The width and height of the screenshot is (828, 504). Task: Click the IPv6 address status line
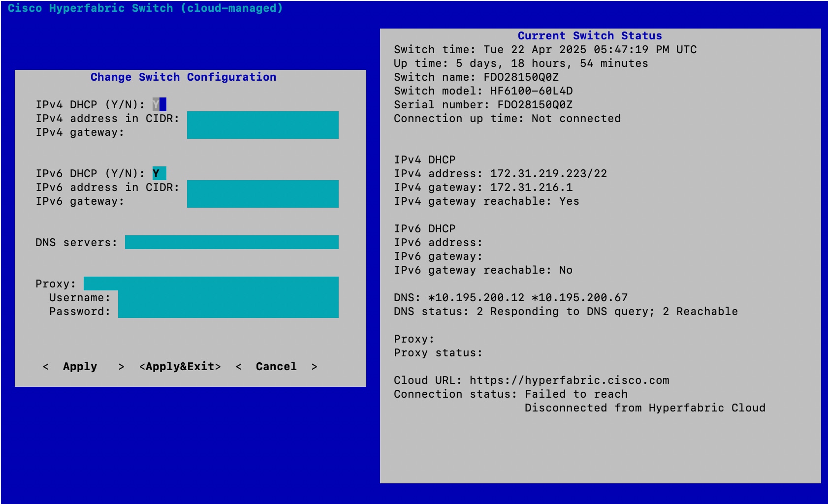coord(438,243)
